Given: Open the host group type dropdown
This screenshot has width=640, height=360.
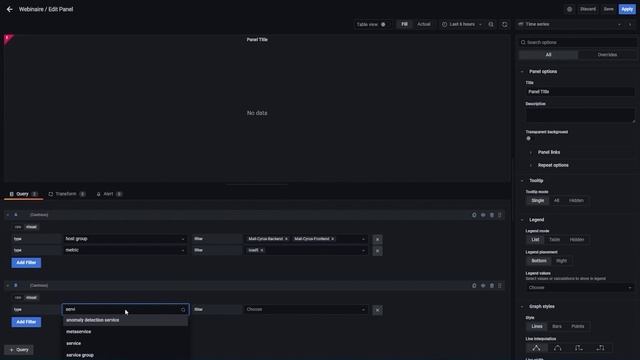Looking at the screenshot, I should click(125, 239).
